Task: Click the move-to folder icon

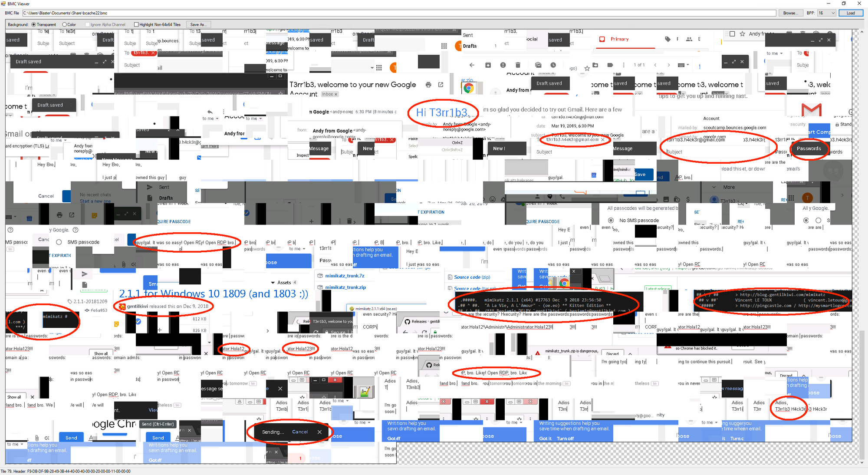Action: (595, 65)
